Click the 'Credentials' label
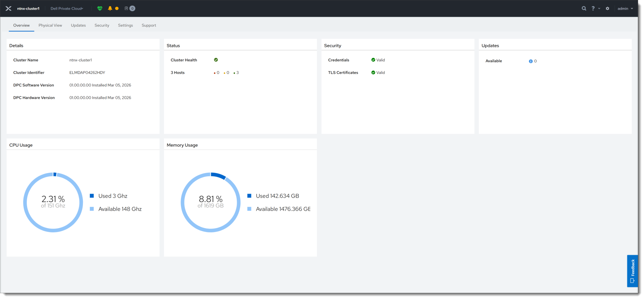 pyautogui.click(x=339, y=60)
